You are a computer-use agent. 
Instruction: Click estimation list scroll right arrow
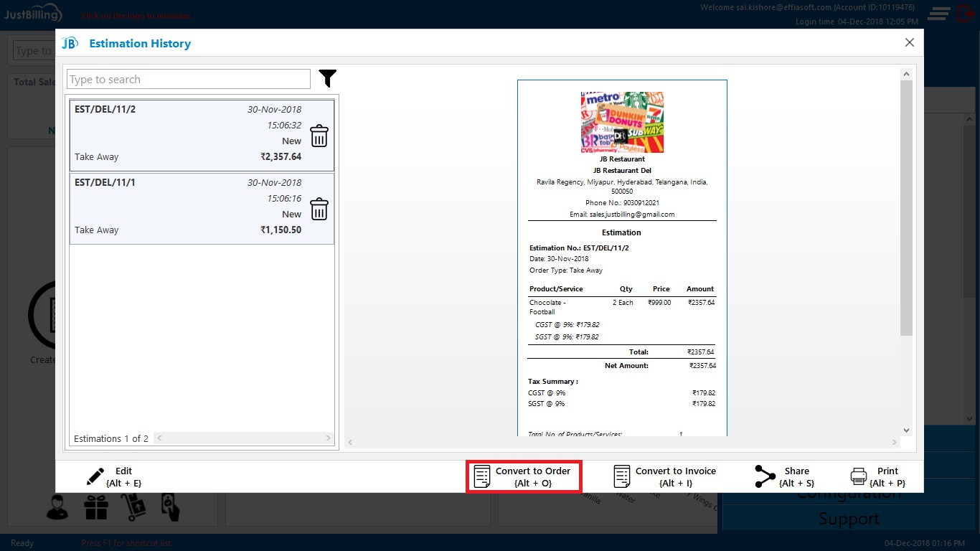coord(329,438)
